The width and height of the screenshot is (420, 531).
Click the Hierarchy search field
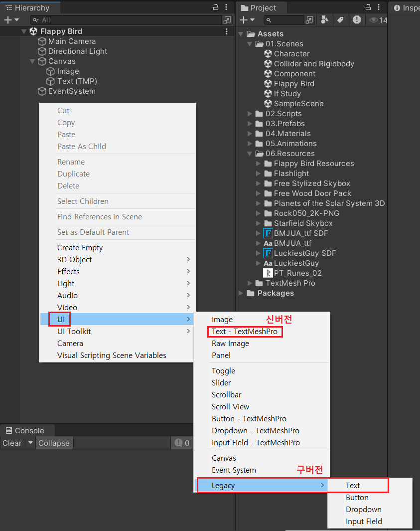126,20
